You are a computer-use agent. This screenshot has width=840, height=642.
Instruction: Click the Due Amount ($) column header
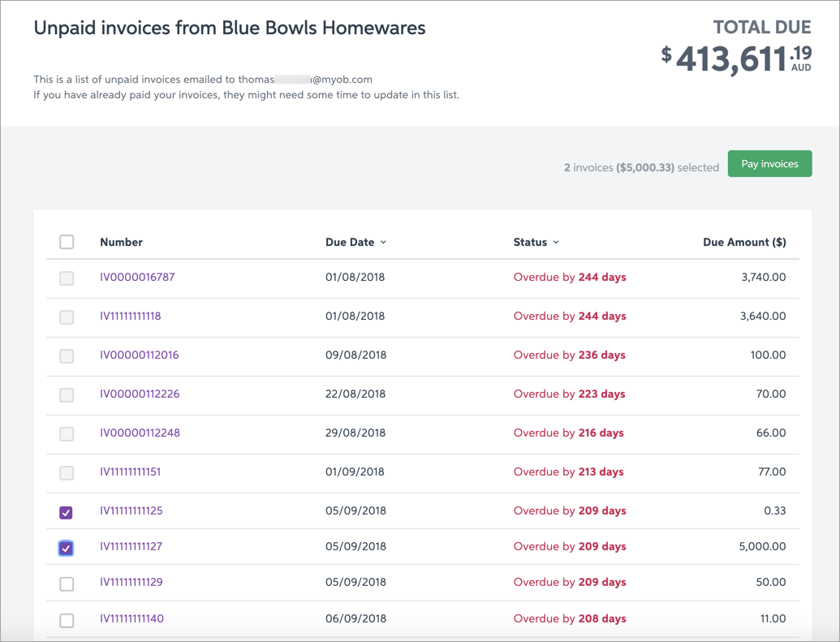tap(743, 242)
